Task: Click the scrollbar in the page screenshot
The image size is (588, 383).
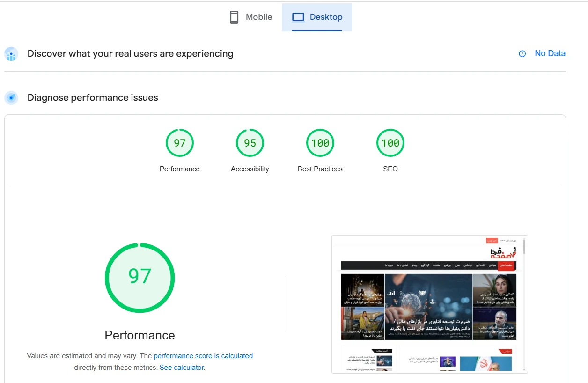Action: (524, 304)
